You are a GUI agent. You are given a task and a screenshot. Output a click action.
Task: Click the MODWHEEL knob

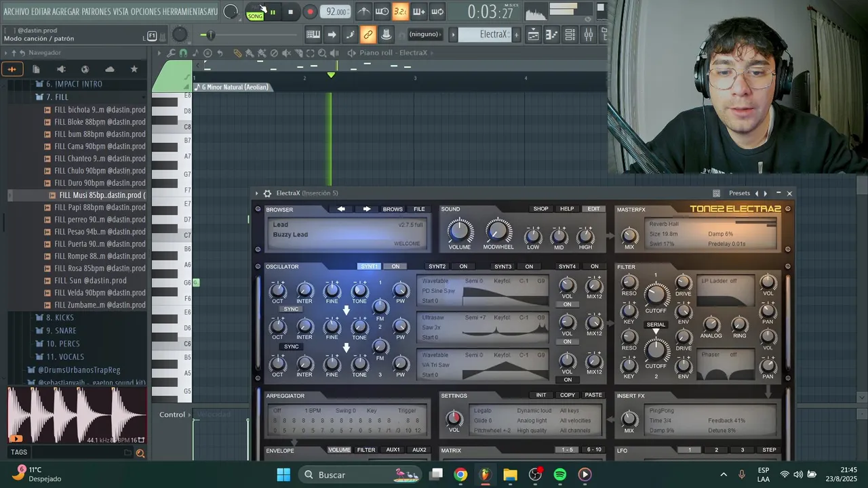coord(498,230)
